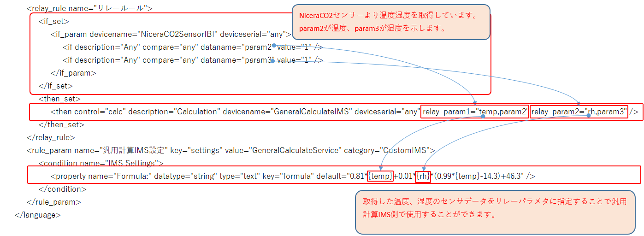Click devicename="GeneralCalculateIMS" attribute text

click(288, 111)
